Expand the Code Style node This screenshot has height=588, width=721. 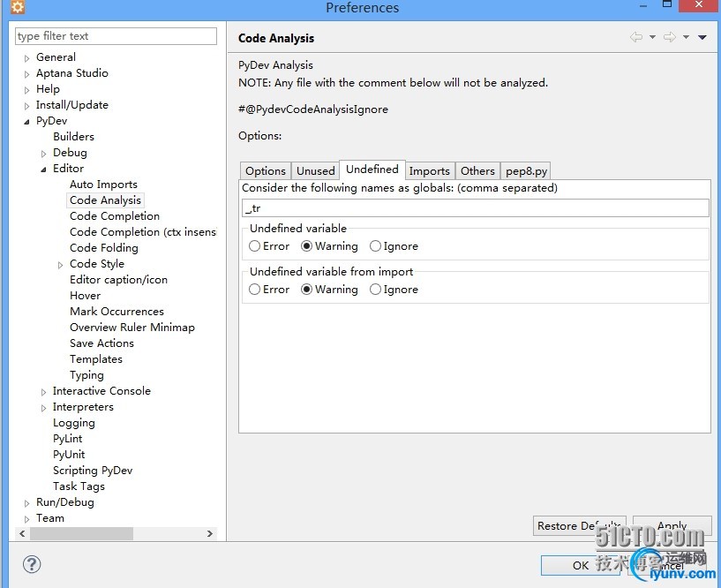[x=60, y=265]
